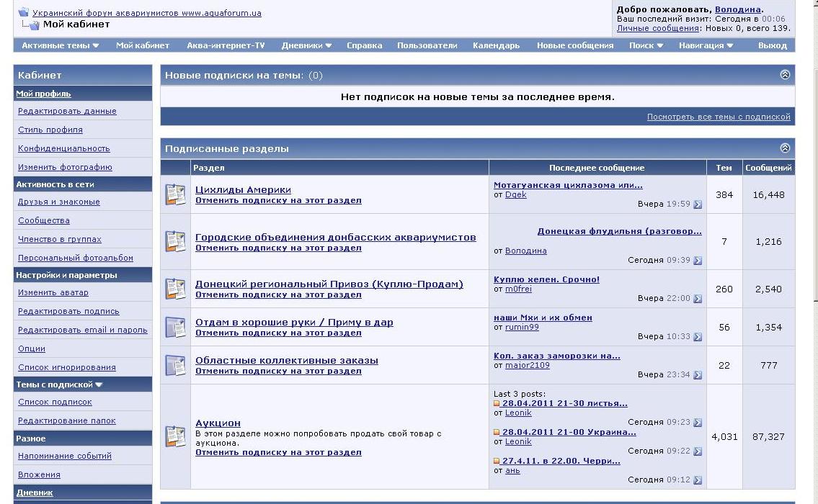Click Изменить аватар in the sidebar
818x504 pixels.
pos(53,292)
